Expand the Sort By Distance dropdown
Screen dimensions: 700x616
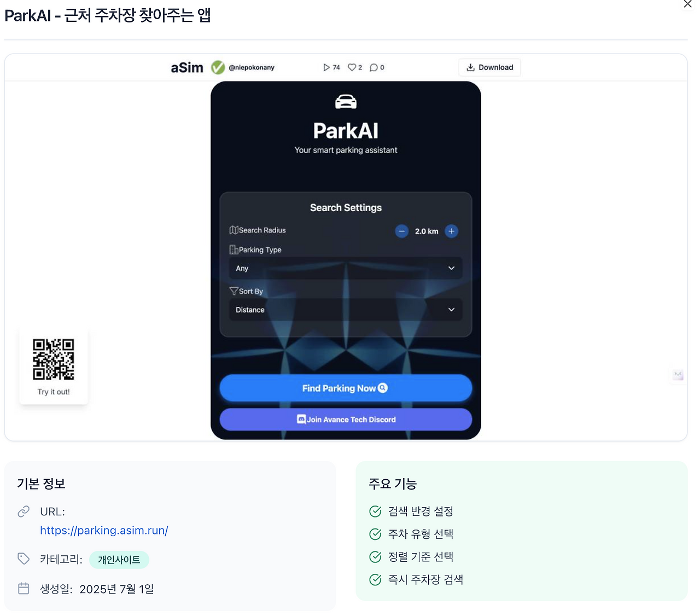(346, 310)
